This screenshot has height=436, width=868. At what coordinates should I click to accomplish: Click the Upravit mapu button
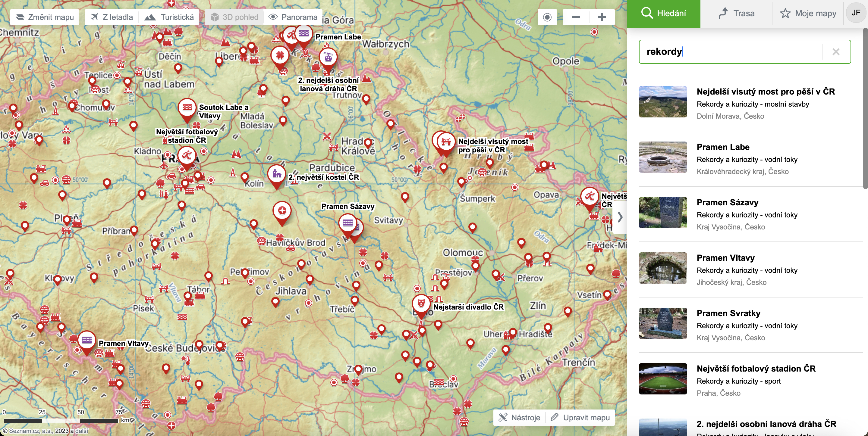pos(580,418)
